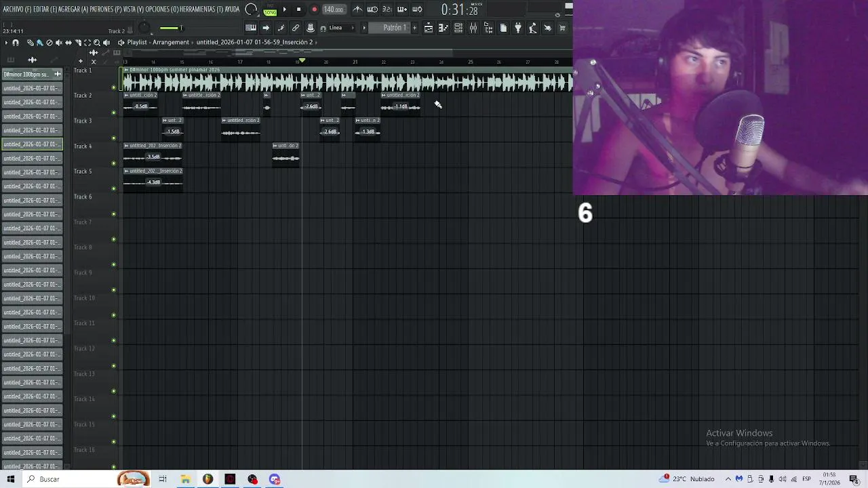Select the Slice tool in playlist

(x=78, y=43)
